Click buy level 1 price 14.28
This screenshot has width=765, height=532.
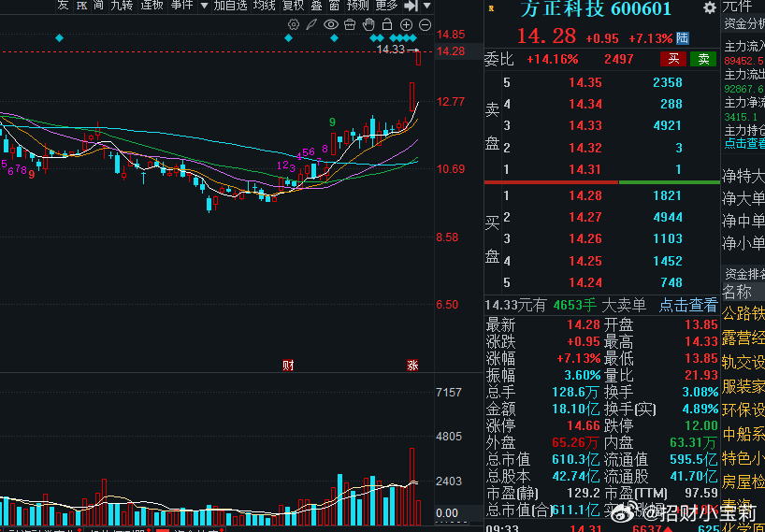point(585,195)
